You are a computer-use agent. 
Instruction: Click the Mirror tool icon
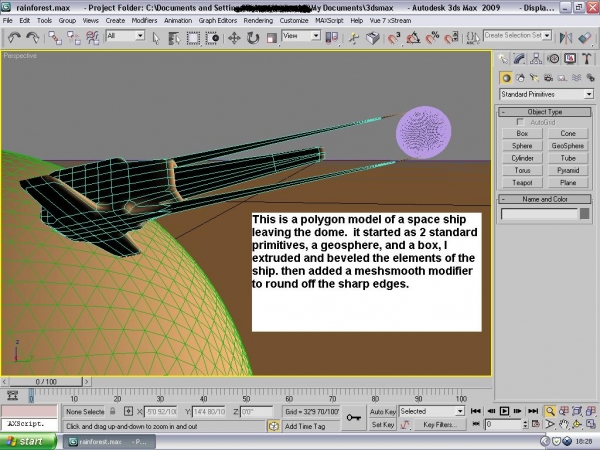tap(566, 38)
